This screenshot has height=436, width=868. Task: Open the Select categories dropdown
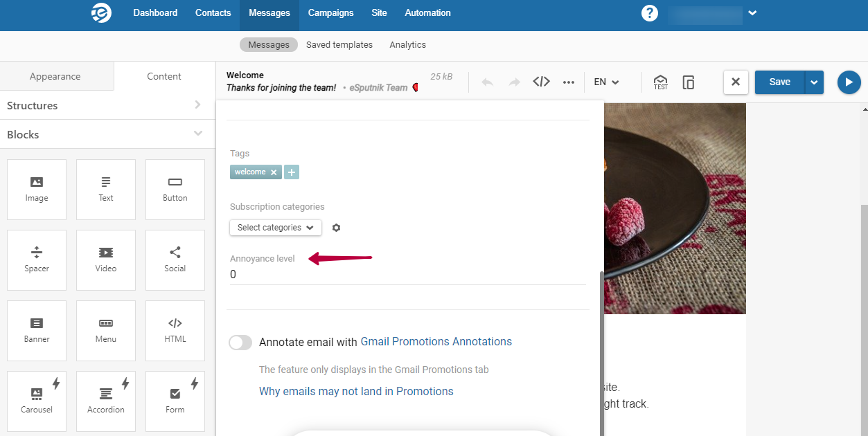(275, 228)
